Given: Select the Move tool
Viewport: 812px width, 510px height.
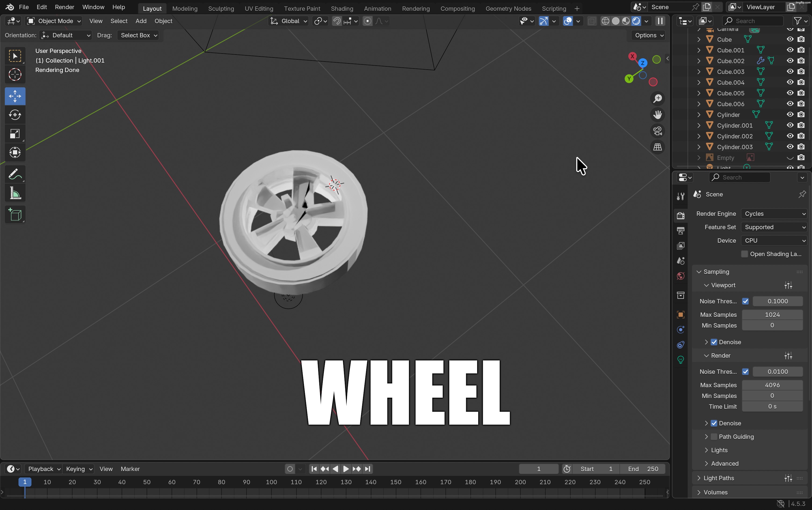Looking at the screenshot, I should point(15,96).
